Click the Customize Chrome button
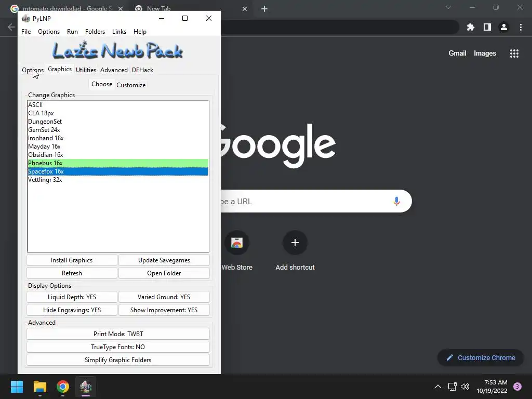 coord(481,357)
